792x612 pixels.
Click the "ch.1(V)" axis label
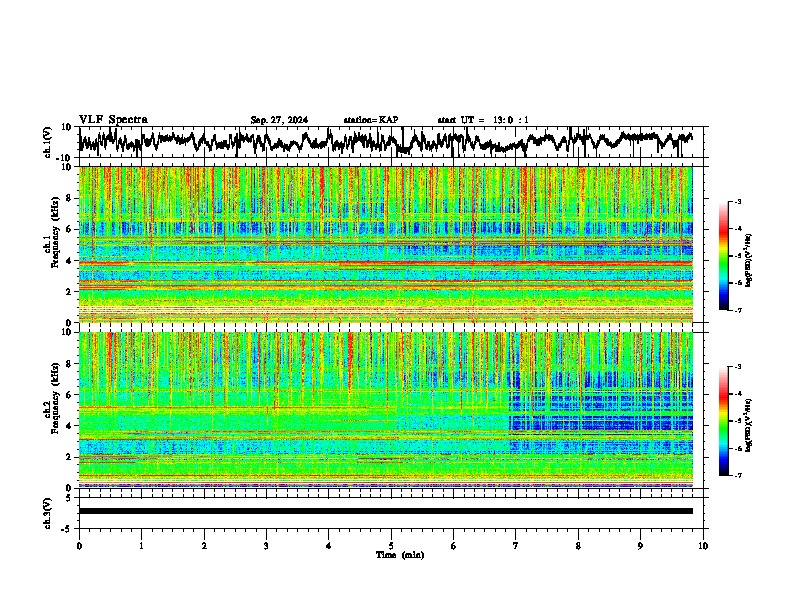click(x=48, y=142)
